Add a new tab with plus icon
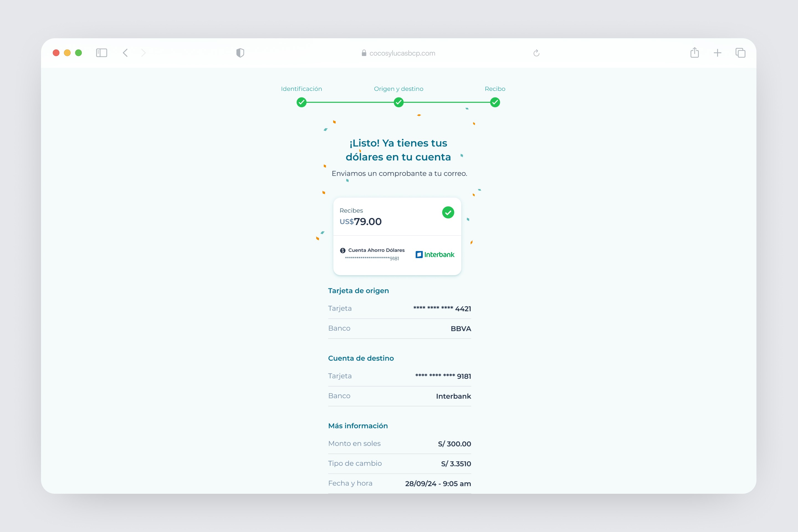Viewport: 798px width, 532px height. (x=717, y=53)
